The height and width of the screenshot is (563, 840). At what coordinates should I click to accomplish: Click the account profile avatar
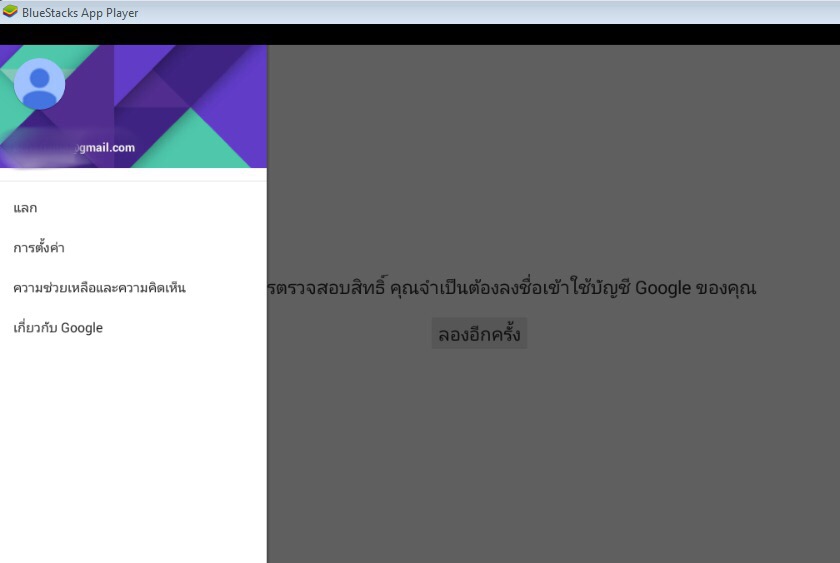39,84
